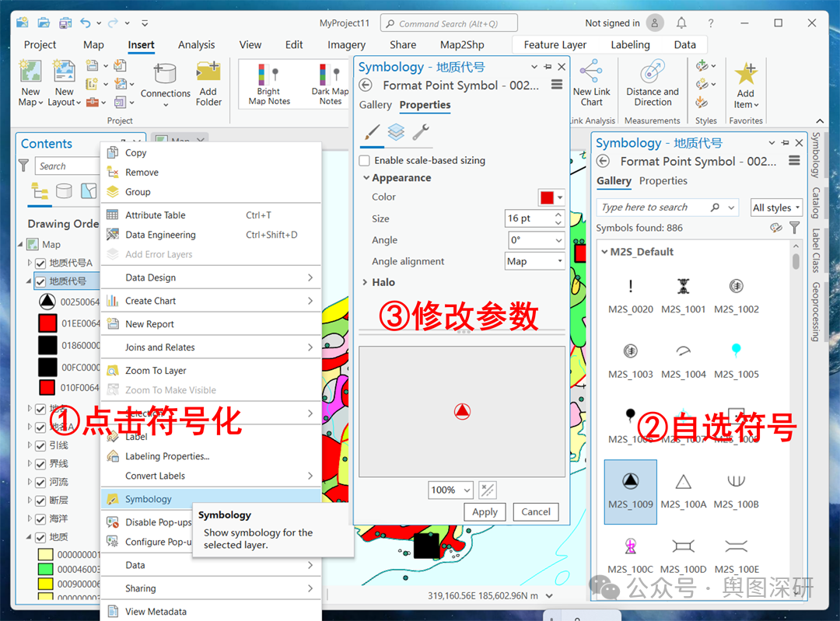Select the Layers tab icon in symbol properties
Image resolution: width=840 pixels, height=621 pixels.
(396, 133)
